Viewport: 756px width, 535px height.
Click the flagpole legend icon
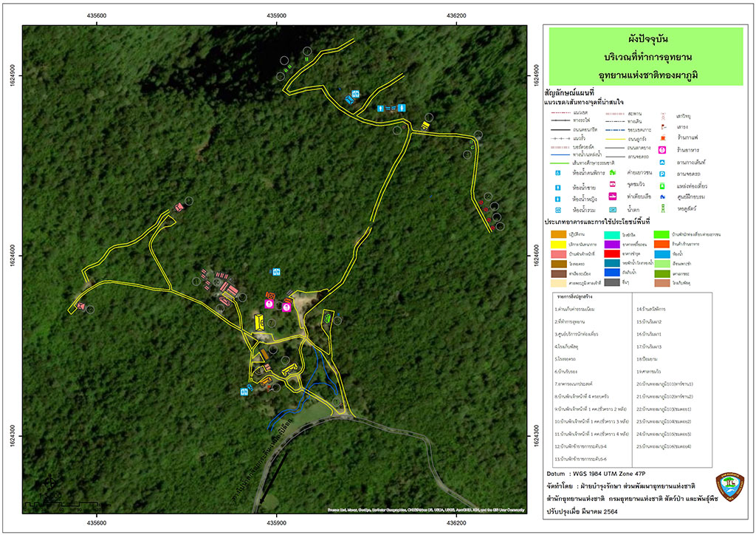pyautogui.click(x=664, y=127)
